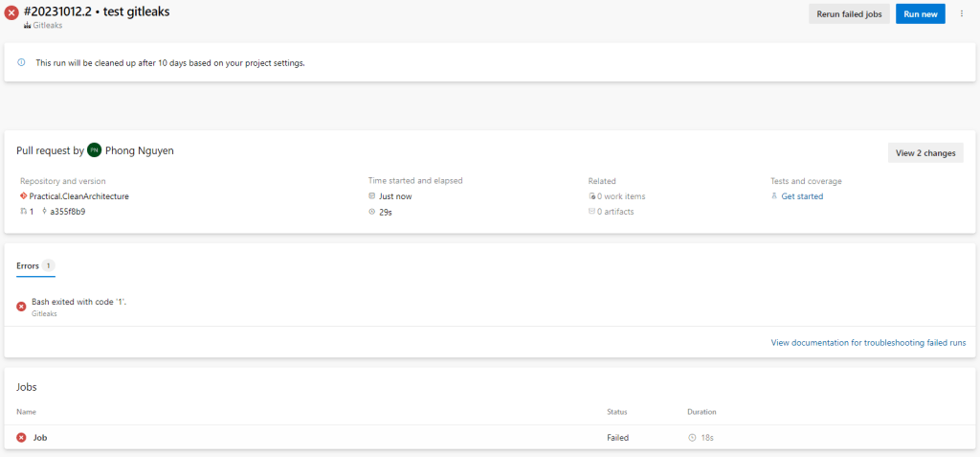
Task: Open the failed Job row in Jobs list
Action: (40, 437)
